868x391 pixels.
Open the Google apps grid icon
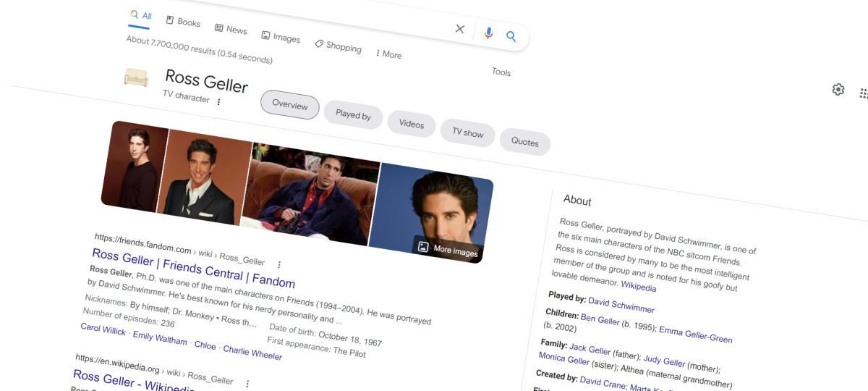coord(863,93)
